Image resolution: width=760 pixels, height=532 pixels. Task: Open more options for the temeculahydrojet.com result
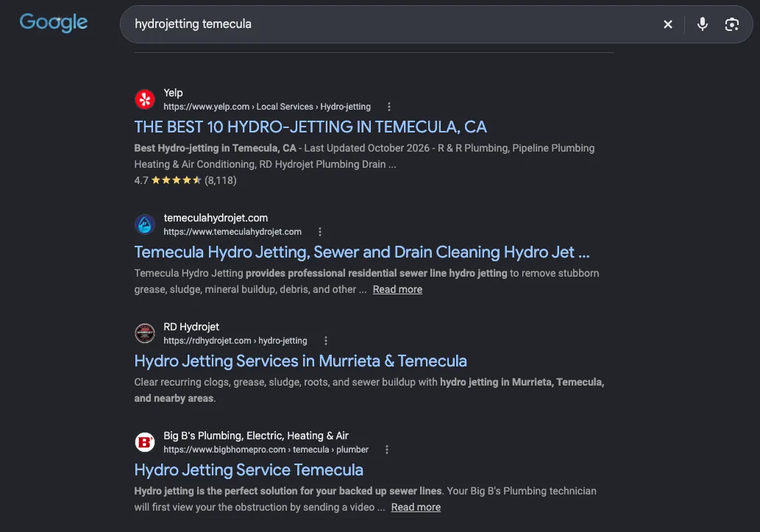pos(319,232)
